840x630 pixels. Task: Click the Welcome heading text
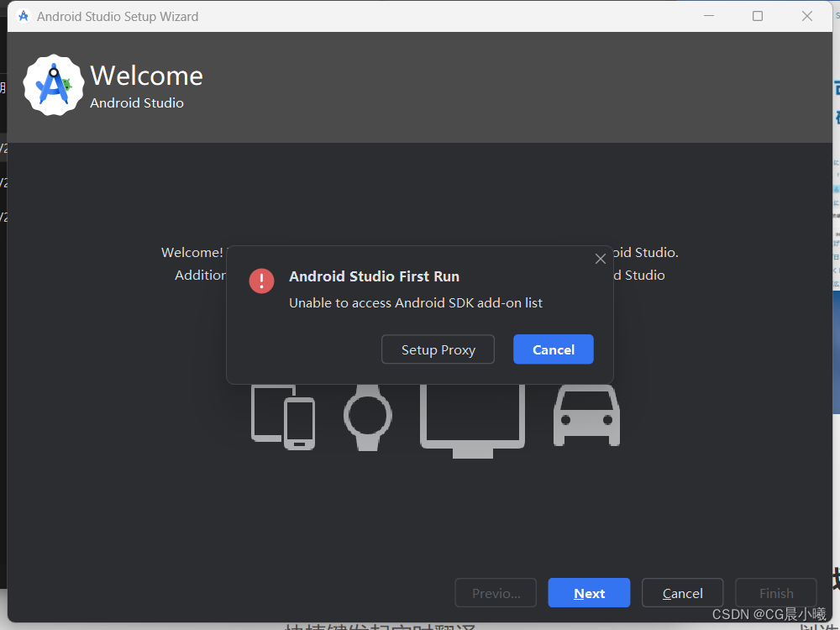[146, 76]
